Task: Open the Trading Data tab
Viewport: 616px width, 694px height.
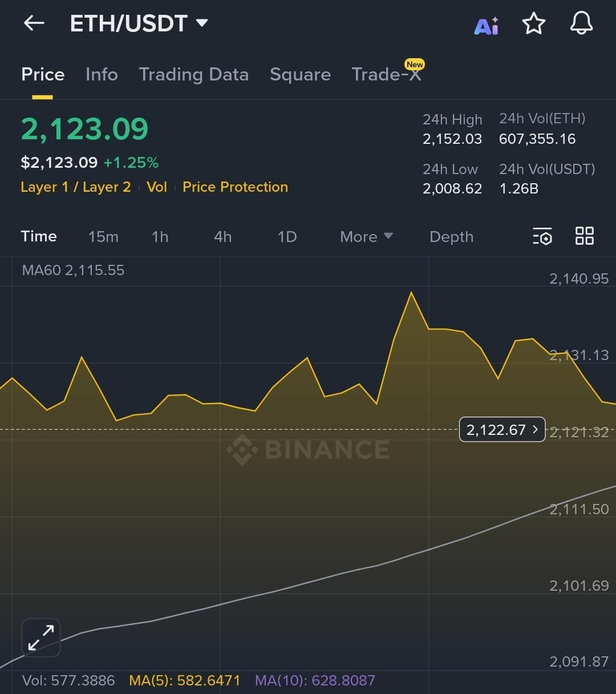Action: 193,75
